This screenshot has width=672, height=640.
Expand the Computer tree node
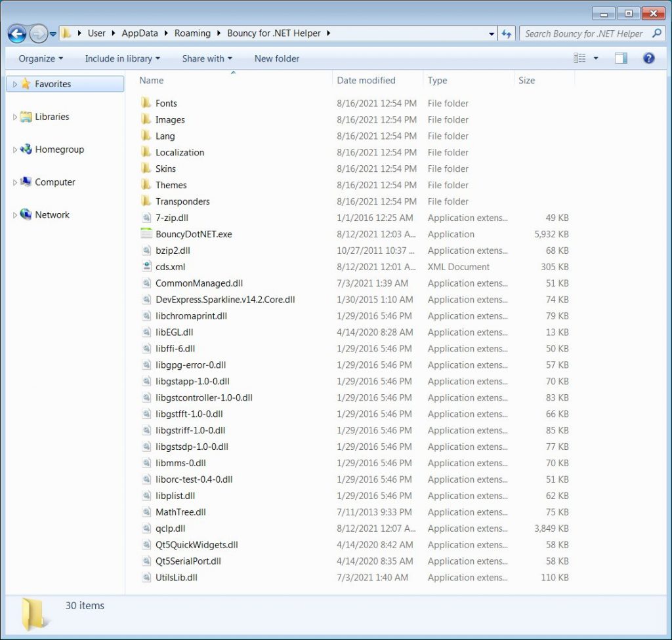click(15, 183)
